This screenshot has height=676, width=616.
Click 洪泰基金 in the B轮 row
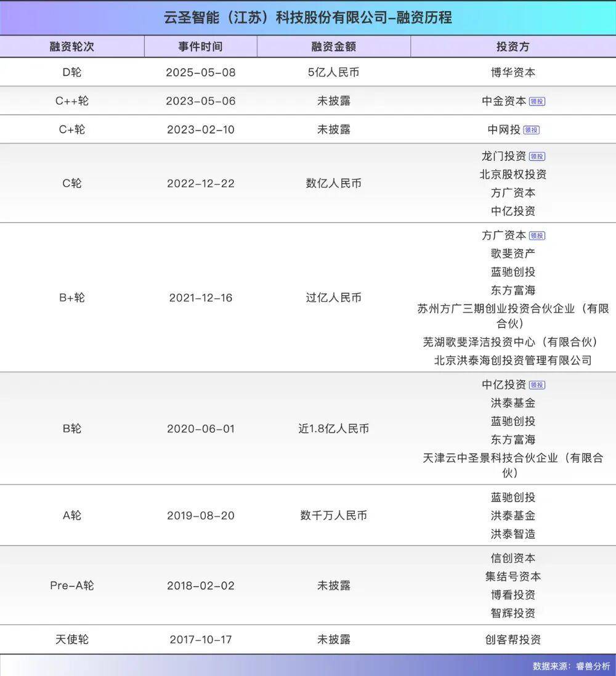[513, 403]
